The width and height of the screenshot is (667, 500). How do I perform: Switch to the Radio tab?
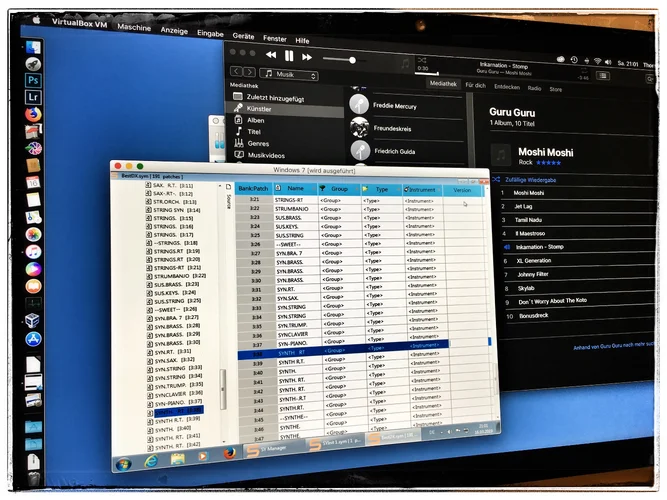(534, 88)
